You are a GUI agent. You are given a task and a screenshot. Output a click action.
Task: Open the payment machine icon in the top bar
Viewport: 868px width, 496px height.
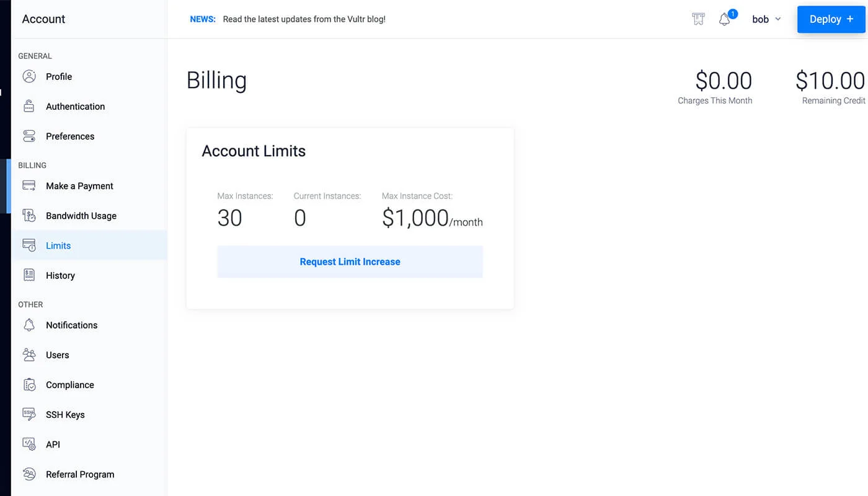[698, 19]
